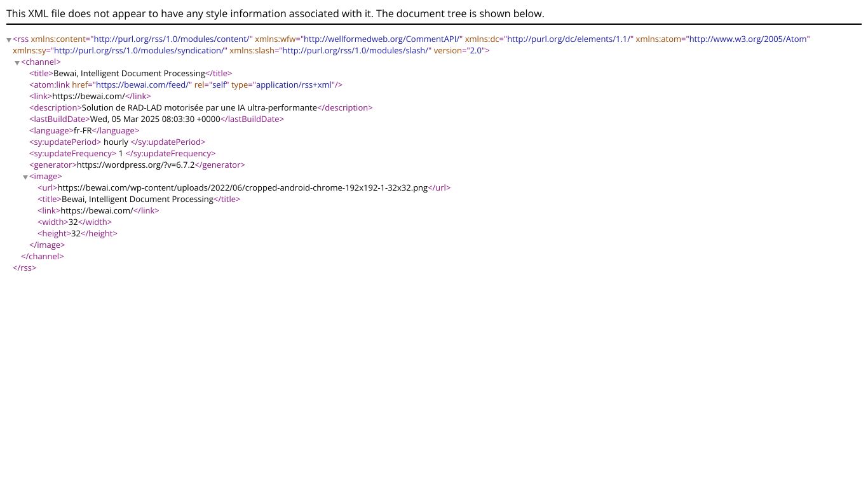Click the width value '32'
This screenshot has height=488, width=868.
click(x=73, y=222)
